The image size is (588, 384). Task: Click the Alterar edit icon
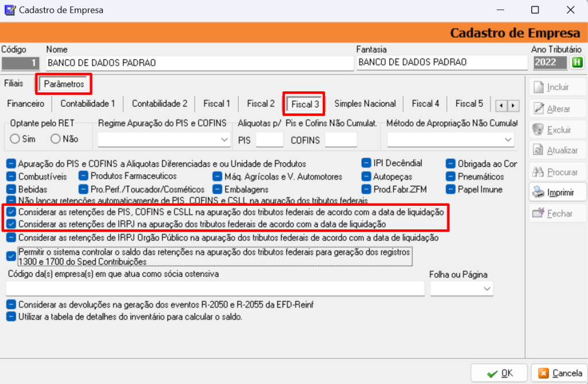point(538,109)
